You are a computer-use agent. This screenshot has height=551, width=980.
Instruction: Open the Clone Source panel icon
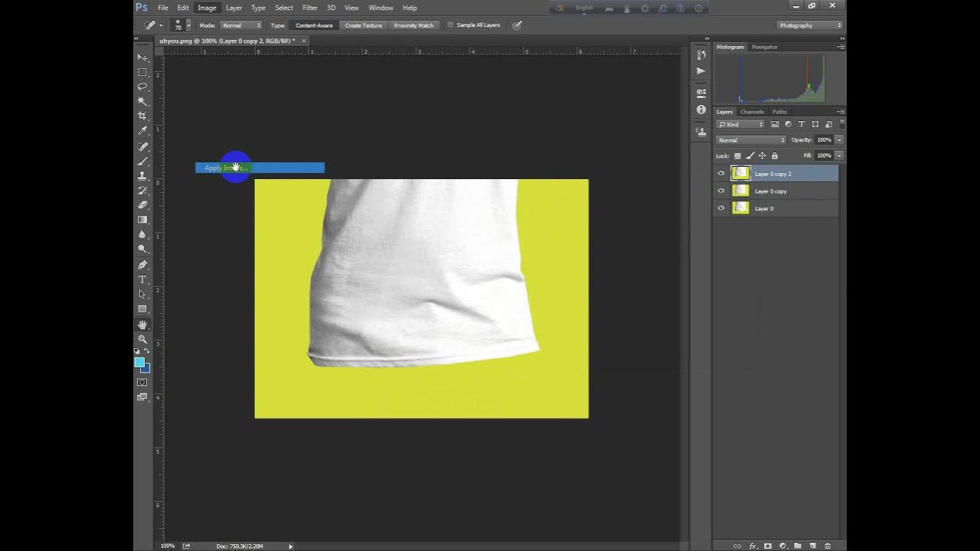pos(701,132)
